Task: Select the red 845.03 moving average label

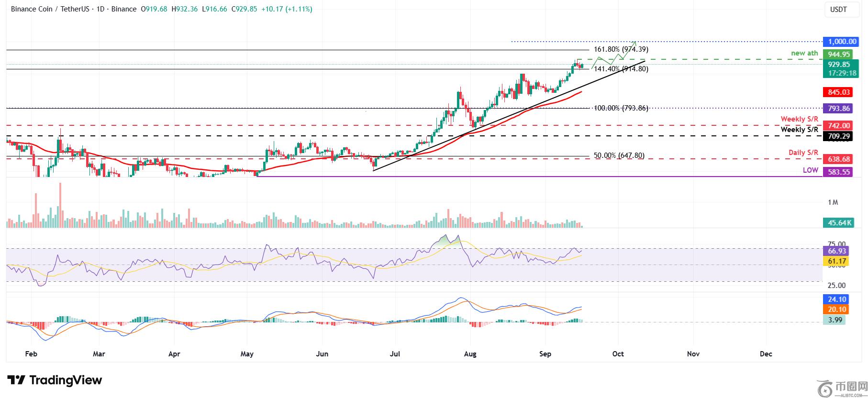Action: tap(839, 92)
